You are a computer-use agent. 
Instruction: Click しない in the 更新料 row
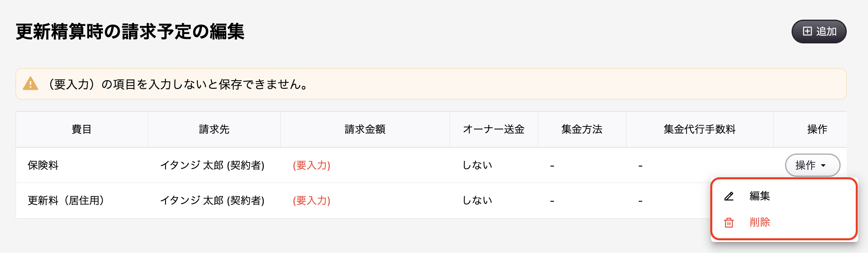pos(477,201)
